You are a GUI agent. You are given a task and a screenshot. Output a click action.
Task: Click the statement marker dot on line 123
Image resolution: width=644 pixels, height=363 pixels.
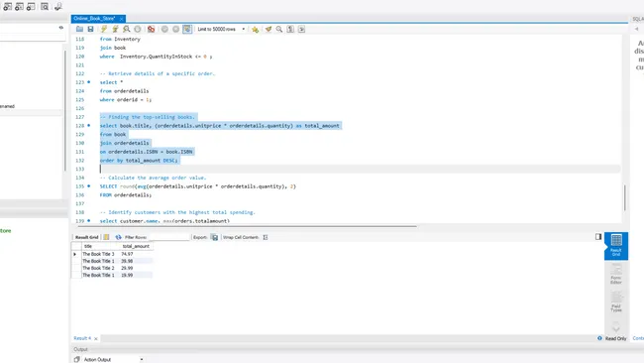pos(89,82)
